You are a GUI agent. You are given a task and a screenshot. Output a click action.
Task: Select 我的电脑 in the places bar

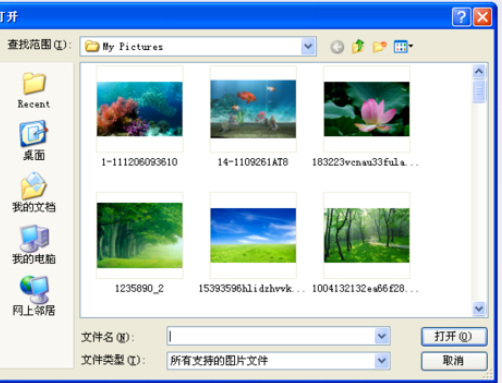[x=34, y=245]
